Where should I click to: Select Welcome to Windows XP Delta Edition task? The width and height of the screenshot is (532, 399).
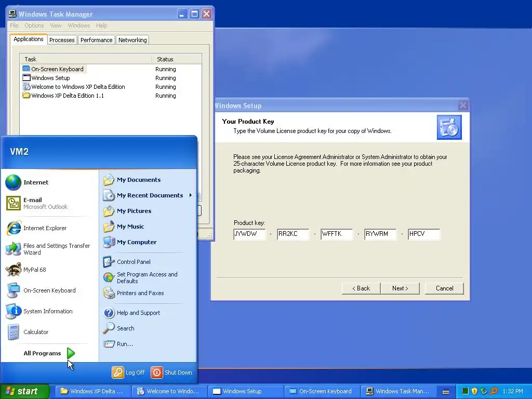coord(111,87)
